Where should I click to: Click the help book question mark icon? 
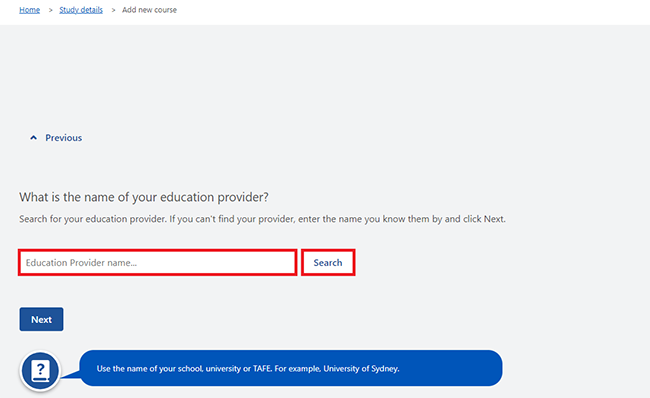pos(41,371)
